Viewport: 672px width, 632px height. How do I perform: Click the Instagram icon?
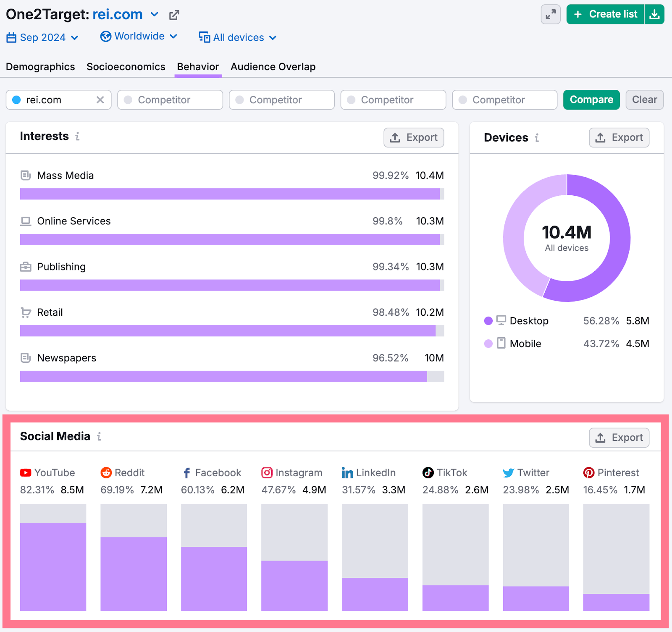pos(267,472)
